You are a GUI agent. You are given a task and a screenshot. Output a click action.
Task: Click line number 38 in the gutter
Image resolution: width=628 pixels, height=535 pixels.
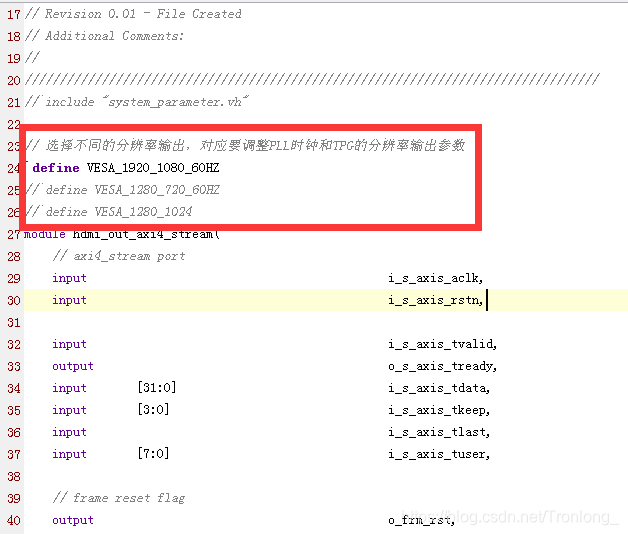[14, 477]
